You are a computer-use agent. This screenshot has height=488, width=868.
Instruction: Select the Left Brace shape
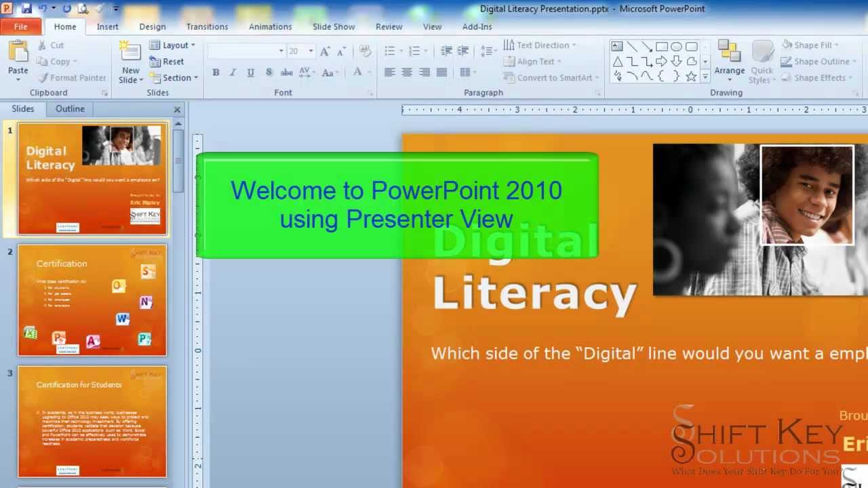click(662, 77)
